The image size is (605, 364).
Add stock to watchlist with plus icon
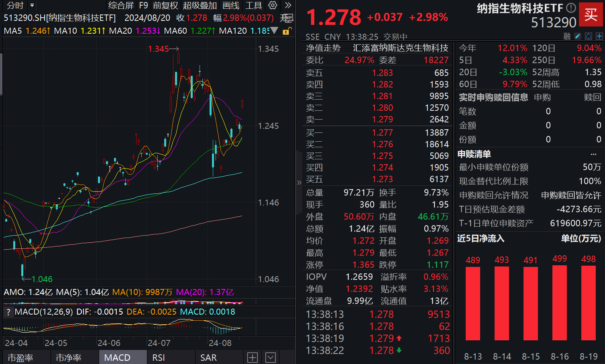[x=599, y=37]
